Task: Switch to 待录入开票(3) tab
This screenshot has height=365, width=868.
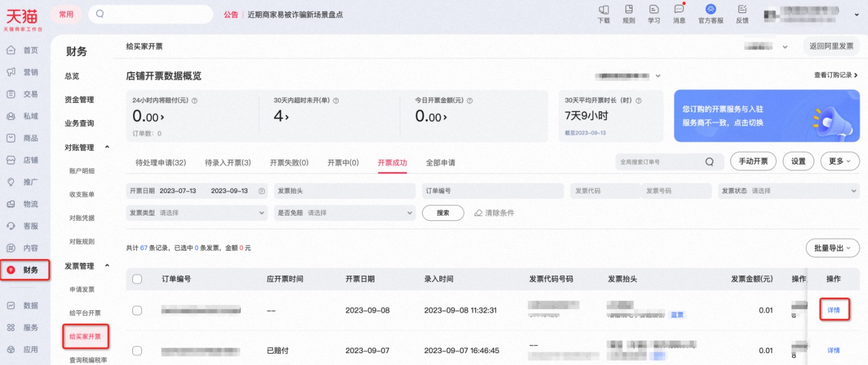Action: point(228,163)
